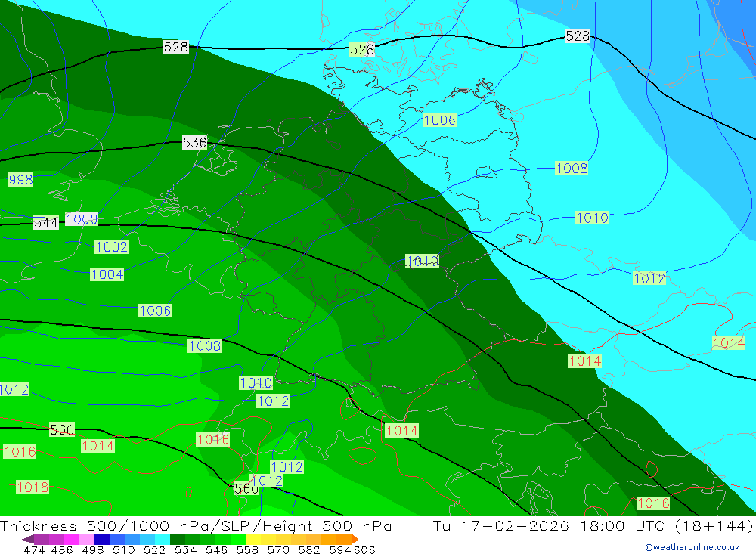756x554 pixels.
Task: Click the 558 legend value
Action: [247, 549]
